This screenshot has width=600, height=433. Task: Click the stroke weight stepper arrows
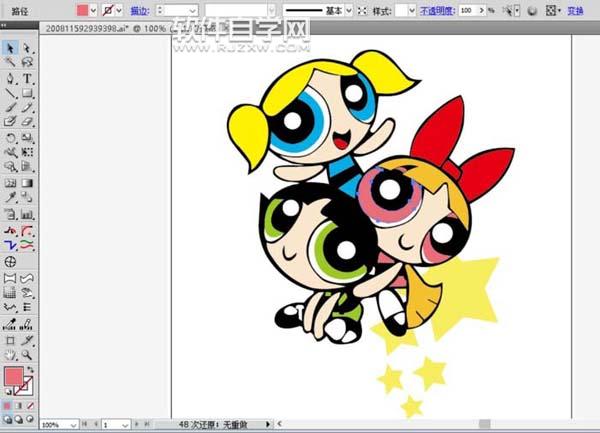click(x=160, y=11)
